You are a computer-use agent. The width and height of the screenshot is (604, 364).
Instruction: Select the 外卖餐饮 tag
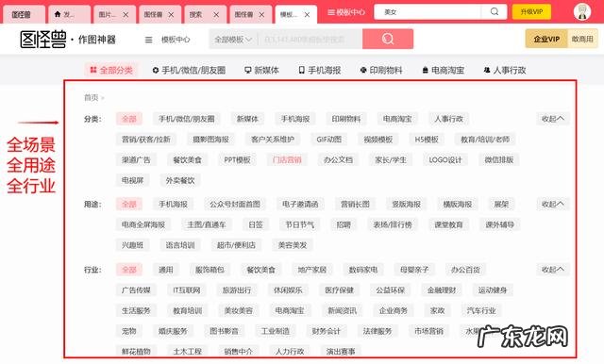(x=180, y=180)
